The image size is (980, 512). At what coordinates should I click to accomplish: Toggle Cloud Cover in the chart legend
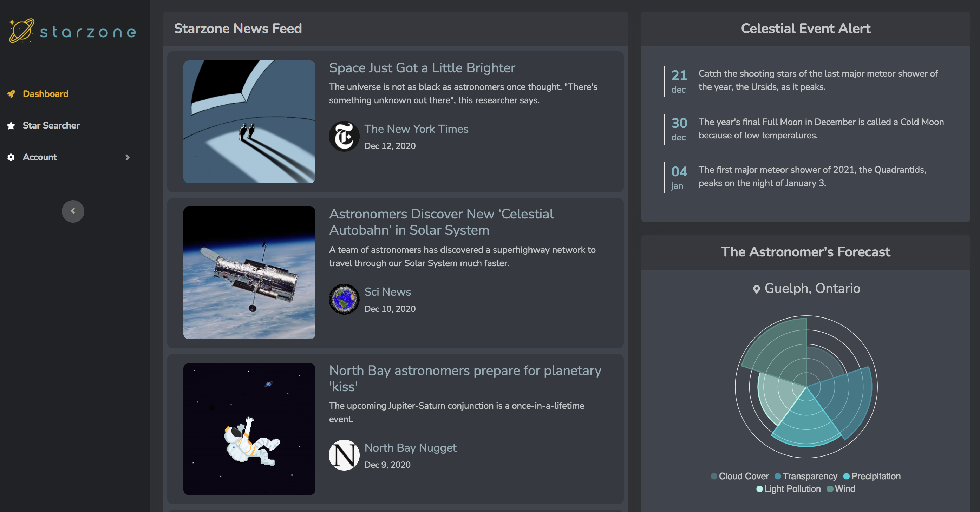(739, 476)
